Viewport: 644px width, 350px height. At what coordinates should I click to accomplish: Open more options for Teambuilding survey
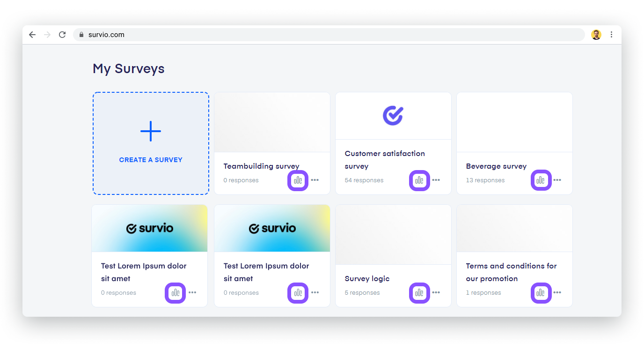315,180
